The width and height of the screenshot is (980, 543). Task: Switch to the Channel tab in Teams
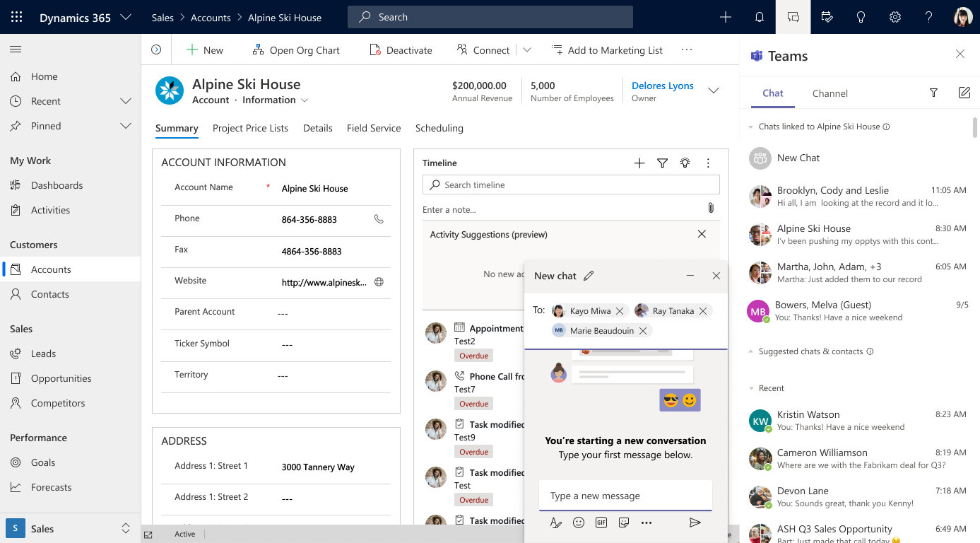tap(830, 93)
